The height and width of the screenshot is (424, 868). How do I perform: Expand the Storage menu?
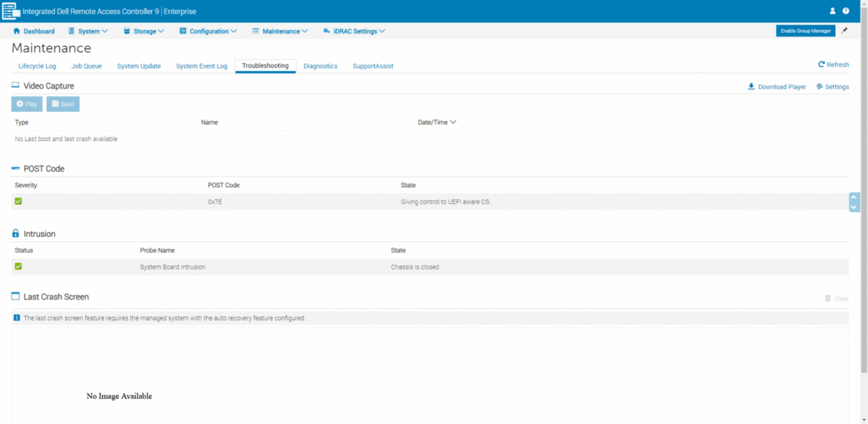coord(144,31)
